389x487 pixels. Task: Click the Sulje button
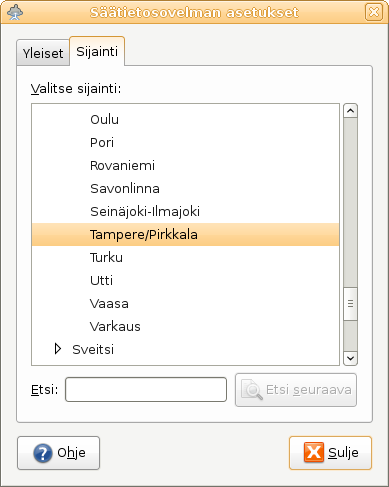(330, 453)
